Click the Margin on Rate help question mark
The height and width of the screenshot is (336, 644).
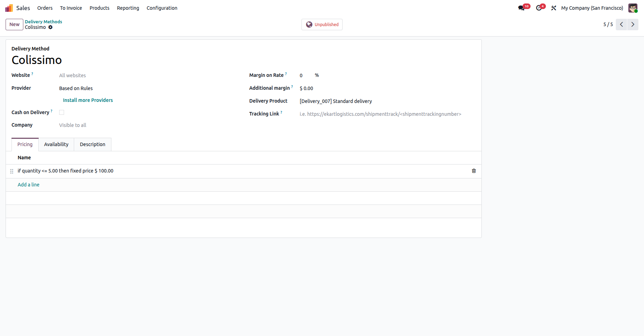click(x=286, y=73)
